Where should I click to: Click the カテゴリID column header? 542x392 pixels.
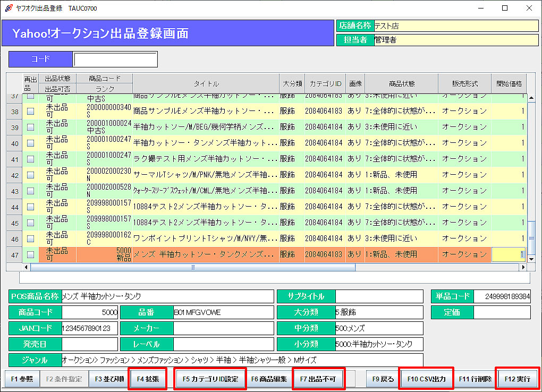pos(325,84)
